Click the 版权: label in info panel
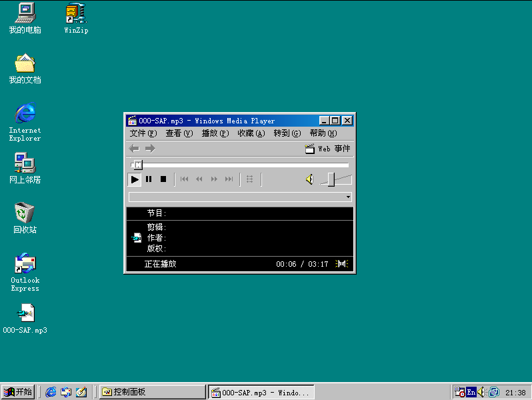532x400 pixels. coord(157,249)
